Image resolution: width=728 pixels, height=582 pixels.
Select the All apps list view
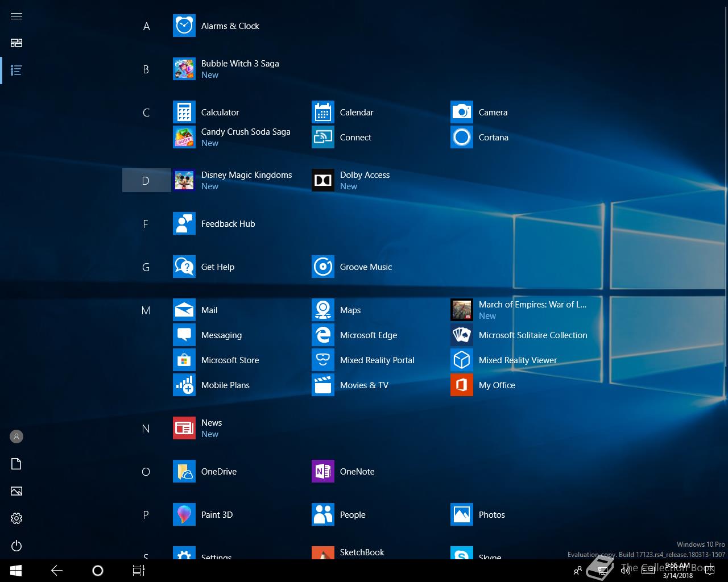pos(16,70)
